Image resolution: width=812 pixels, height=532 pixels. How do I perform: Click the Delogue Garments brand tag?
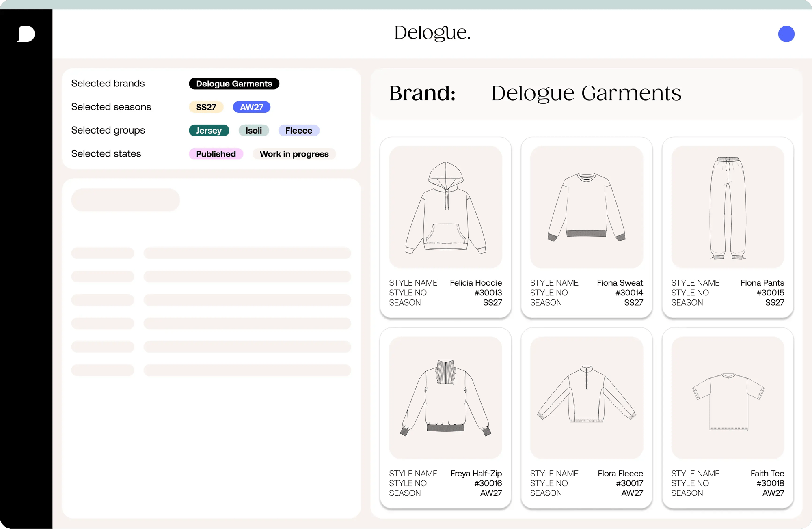(234, 84)
